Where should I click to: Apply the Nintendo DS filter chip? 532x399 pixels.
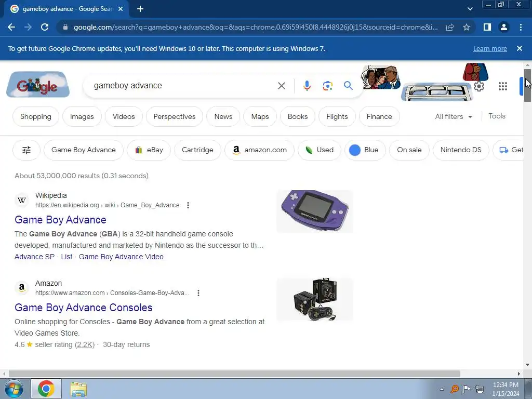[461, 150]
